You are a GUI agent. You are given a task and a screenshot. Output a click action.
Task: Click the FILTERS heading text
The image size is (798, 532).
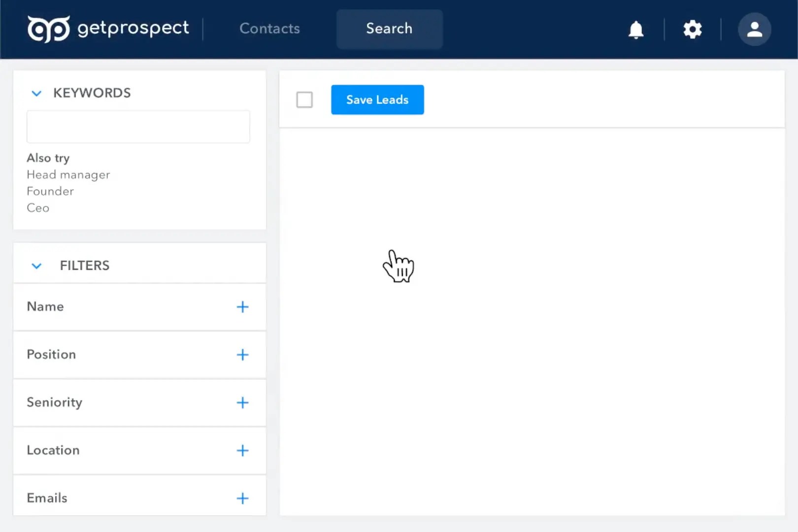coord(85,266)
